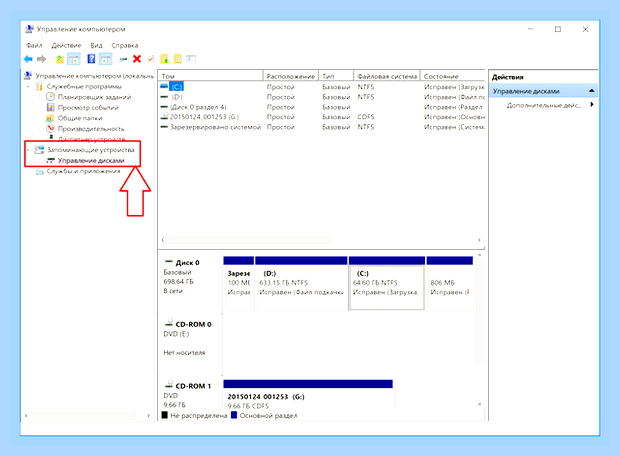This screenshot has height=456, width=620.
Task: Click the last toolbar icon for view settings
Action: click(x=191, y=59)
